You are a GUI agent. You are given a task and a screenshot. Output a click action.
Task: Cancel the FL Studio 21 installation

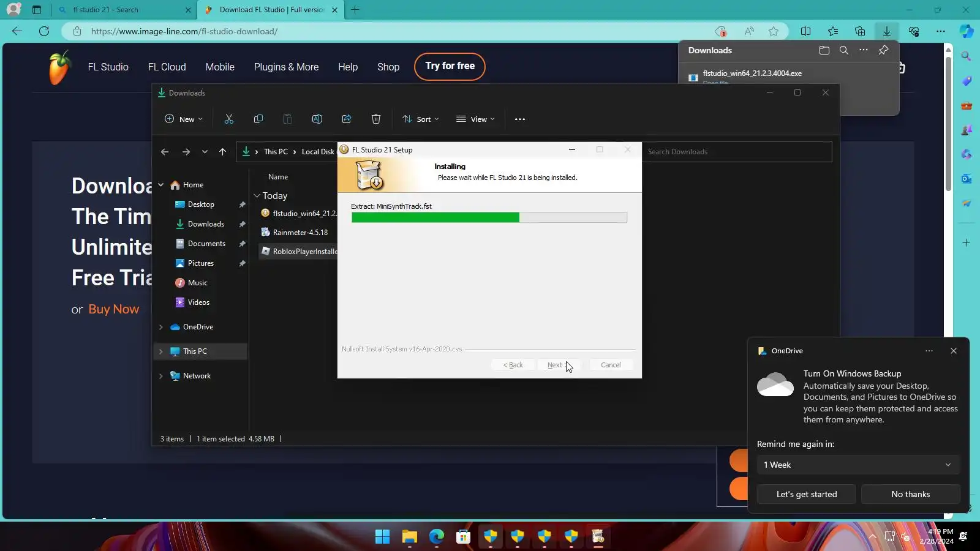pyautogui.click(x=611, y=365)
